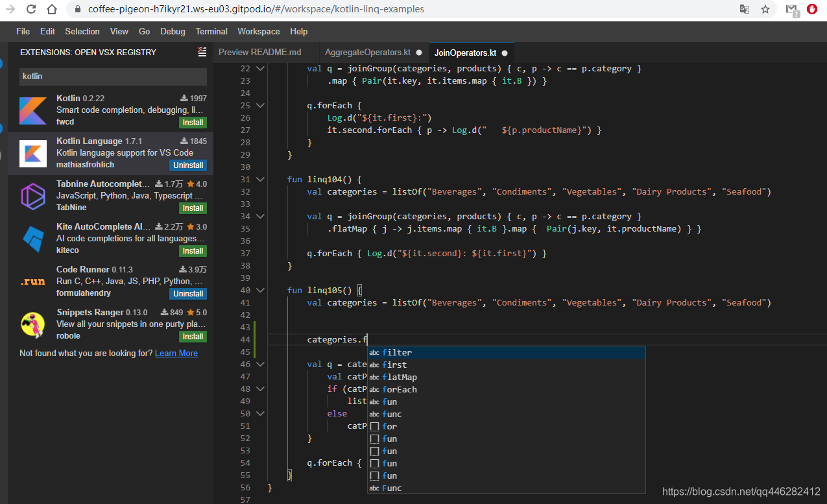Click the browser forward arrow

coord(10,9)
